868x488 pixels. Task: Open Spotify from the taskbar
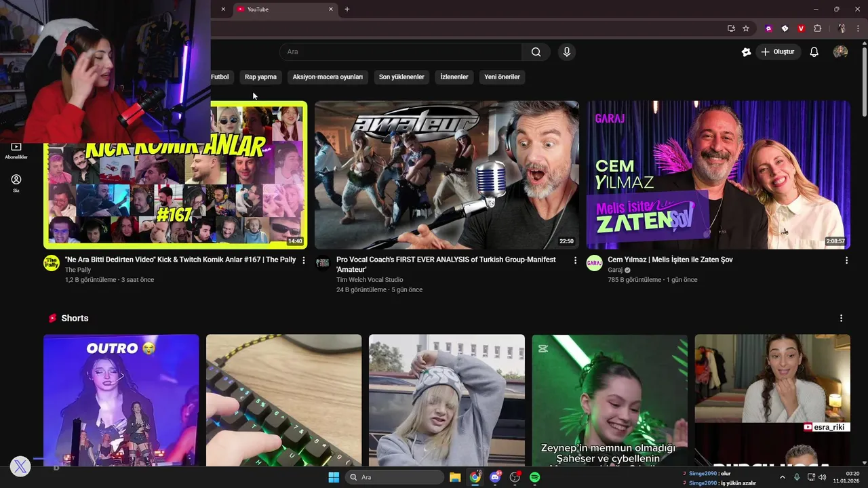pos(534,477)
